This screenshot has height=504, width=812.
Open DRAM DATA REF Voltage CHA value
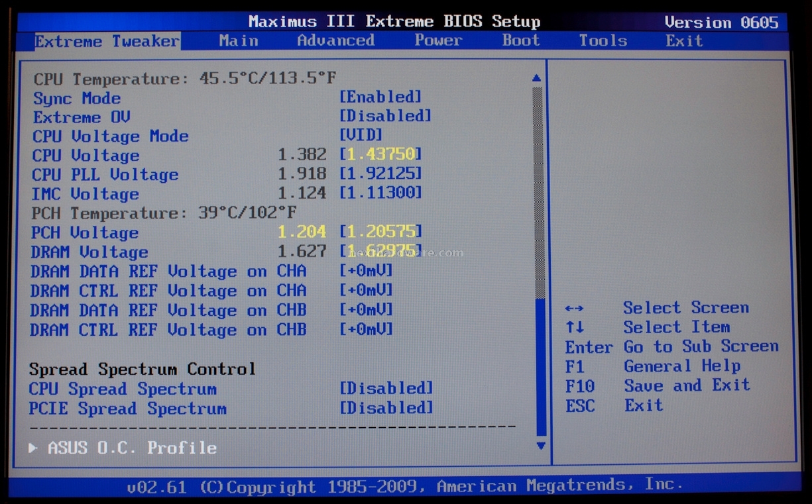click(366, 271)
